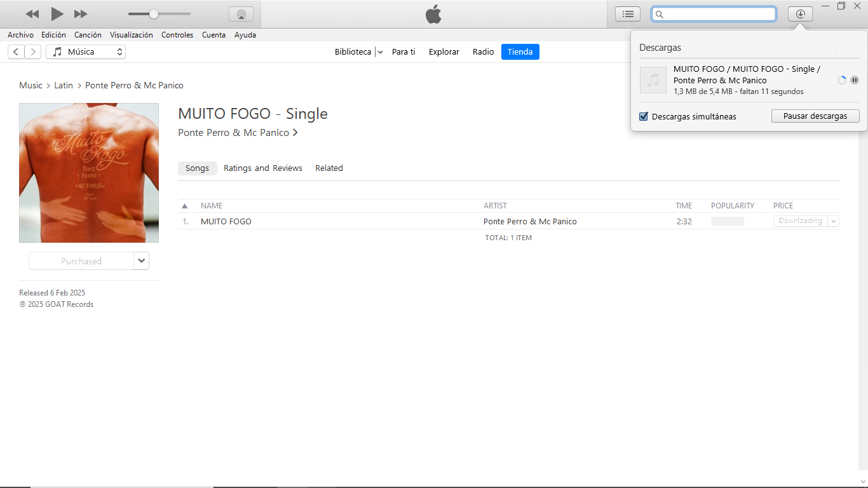Click the Latin breadcrumb link
This screenshot has height=488, width=868.
(64, 85)
